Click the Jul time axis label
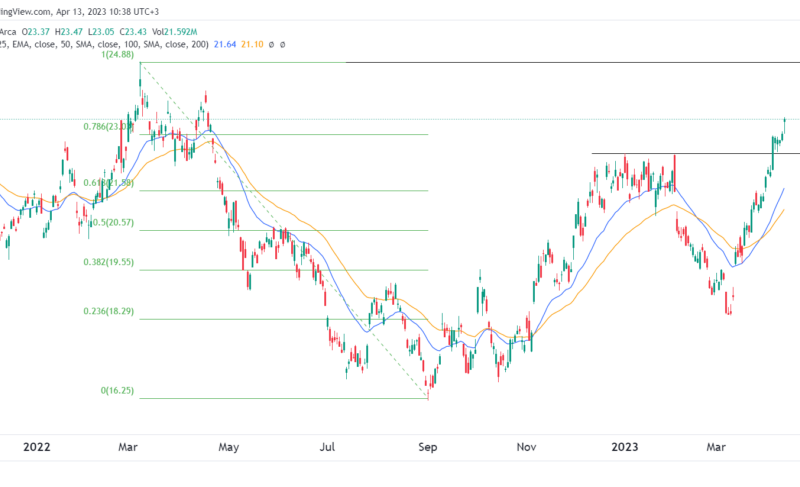This screenshot has width=800, height=487. tap(327, 447)
